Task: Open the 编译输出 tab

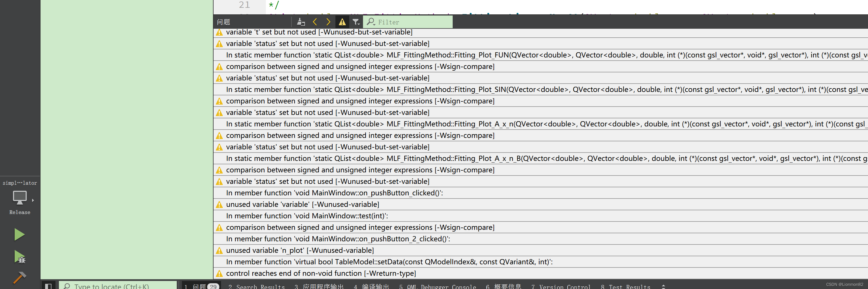Action: coord(372,287)
